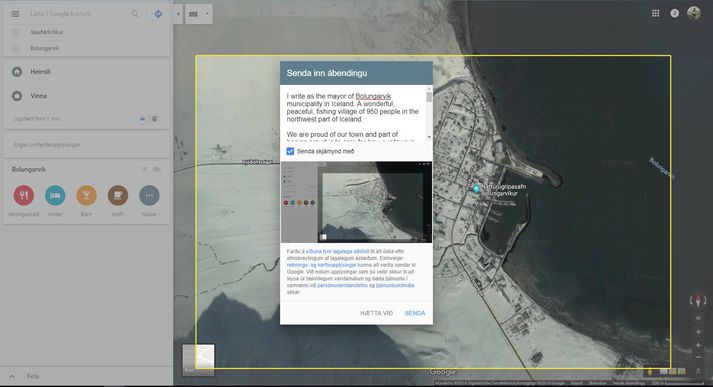Click the Náttúrugripasafn Bolungarvíkur map pin

point(476,188)
